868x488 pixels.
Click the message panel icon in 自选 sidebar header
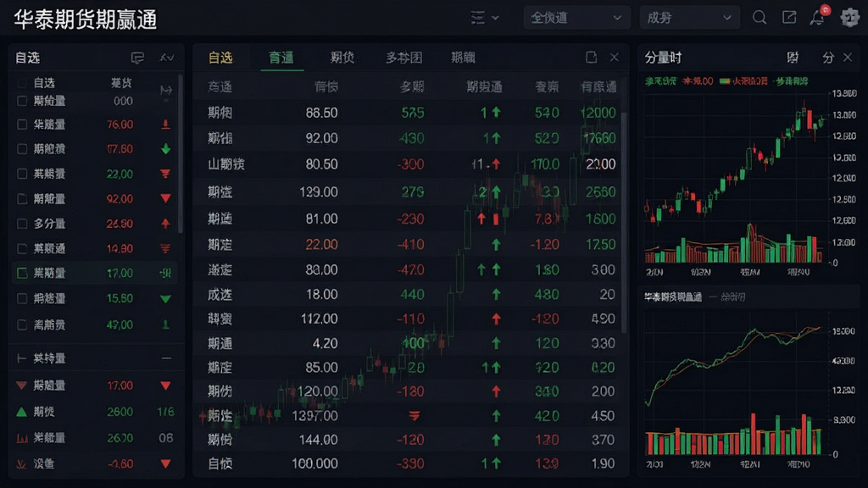pos(137,58)
